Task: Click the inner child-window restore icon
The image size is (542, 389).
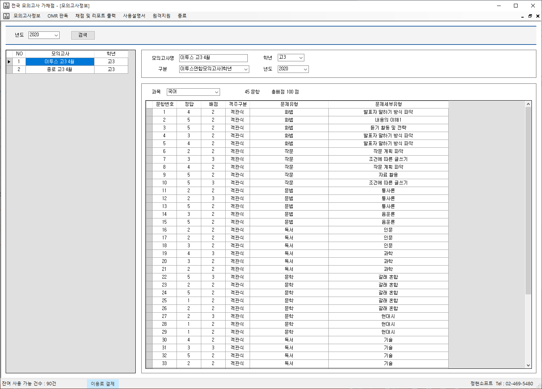Action: [530, 16]
